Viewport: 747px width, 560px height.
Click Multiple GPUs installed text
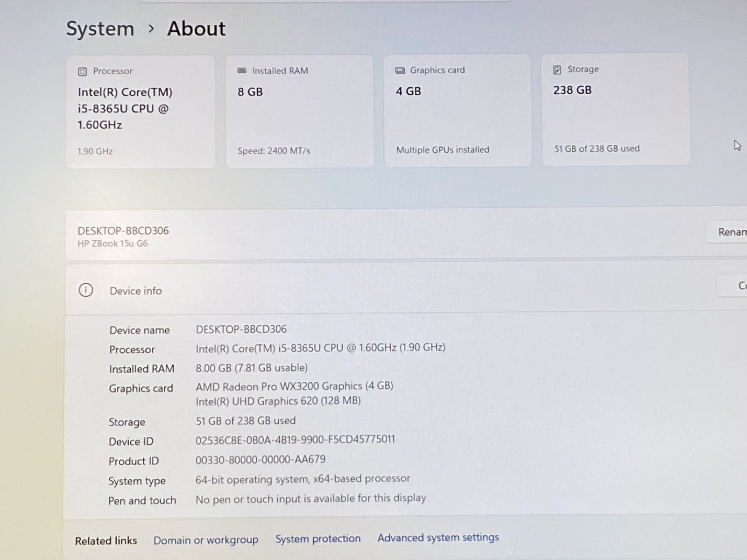click(x=443, y=150)
